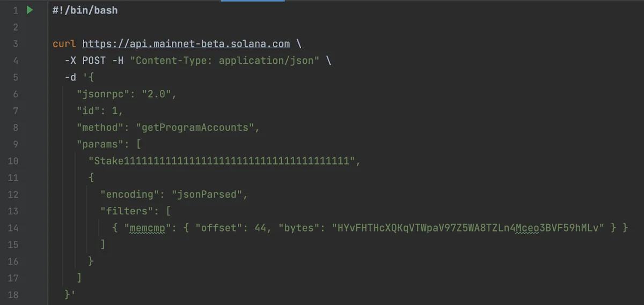Click line number 14 in the gutter
Image resolution: width=644 pixels, height=305 pixels.
pyautogui.click(x=13, y=228)
